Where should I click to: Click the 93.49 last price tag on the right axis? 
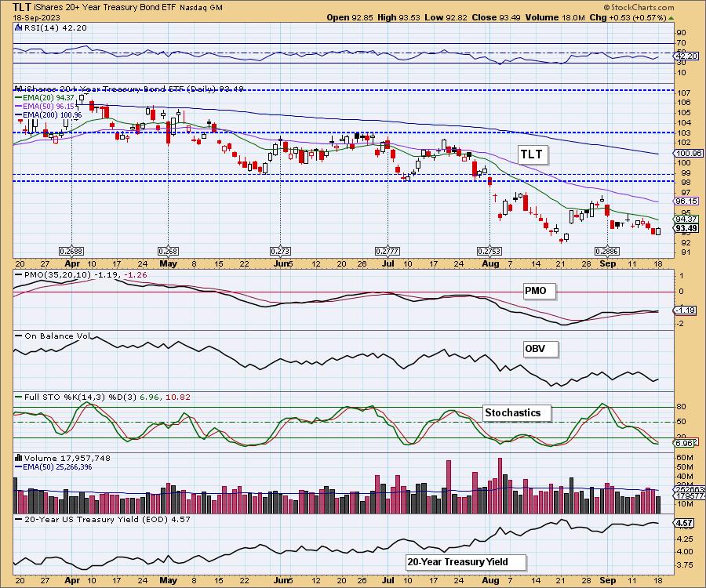click(x=687, y=228)
